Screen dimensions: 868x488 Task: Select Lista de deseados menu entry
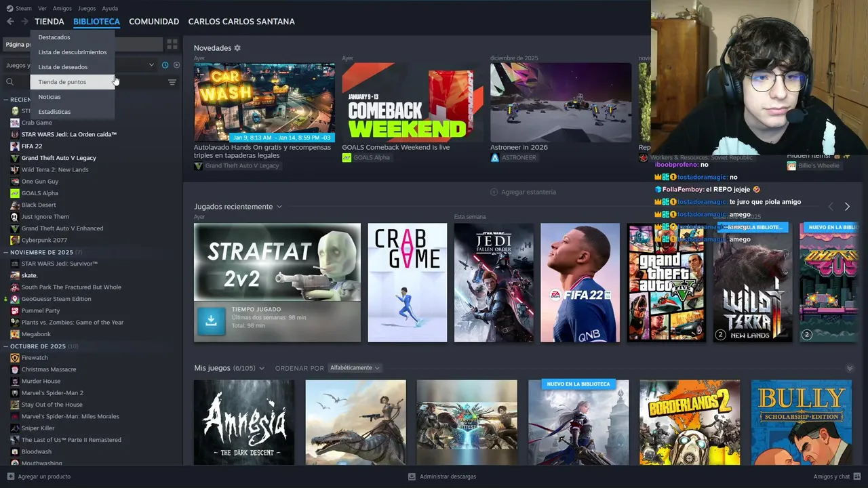pos(73,67)
